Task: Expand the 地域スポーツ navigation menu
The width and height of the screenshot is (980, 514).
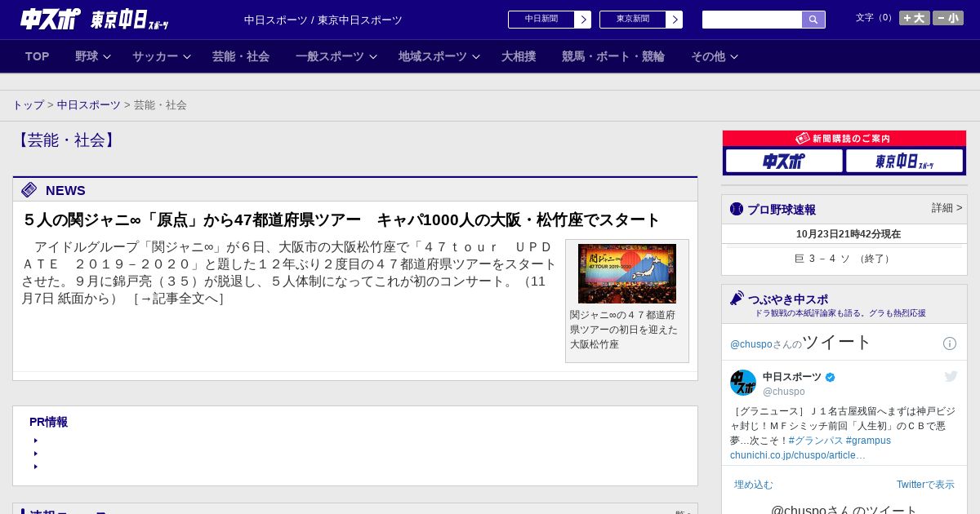Action: pyautogui.click(x=439, y=56)
